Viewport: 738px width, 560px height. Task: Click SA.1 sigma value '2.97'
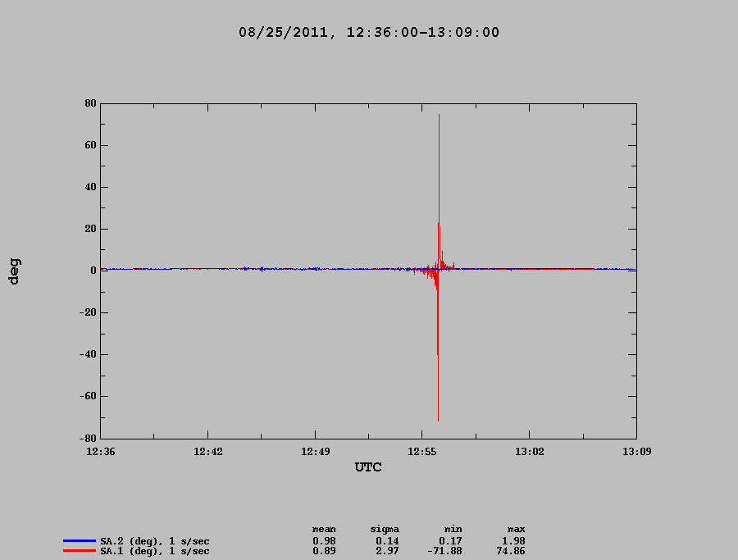pos(387,551)
